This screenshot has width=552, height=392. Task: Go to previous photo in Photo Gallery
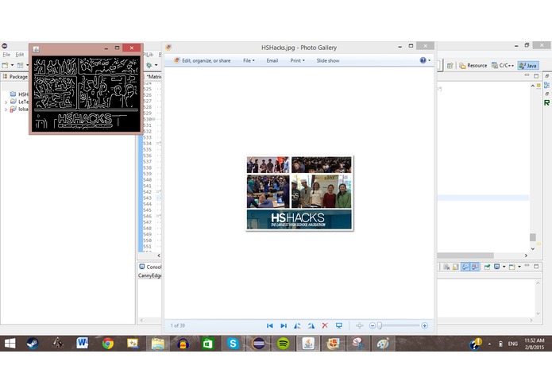pyautogui.click(x=270, y=326)
